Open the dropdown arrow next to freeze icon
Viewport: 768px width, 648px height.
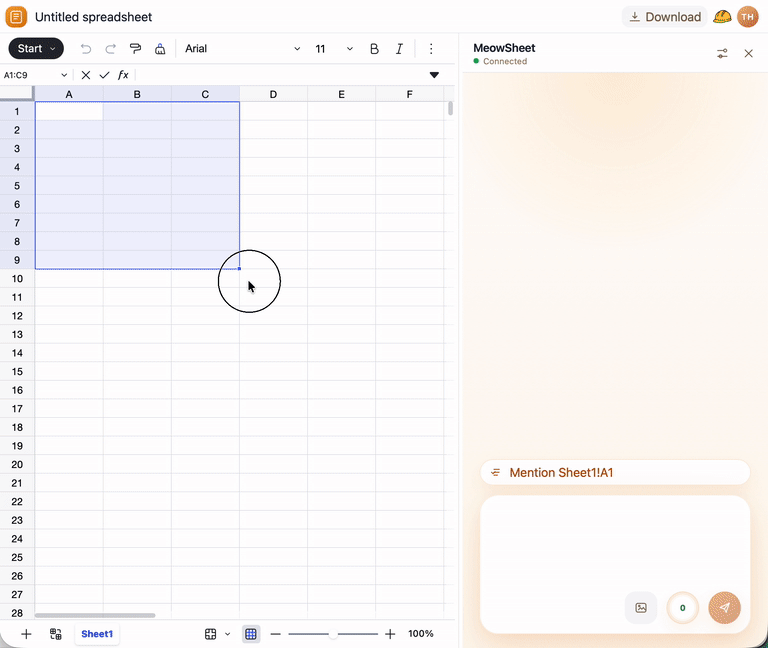(x=227, y=634)
